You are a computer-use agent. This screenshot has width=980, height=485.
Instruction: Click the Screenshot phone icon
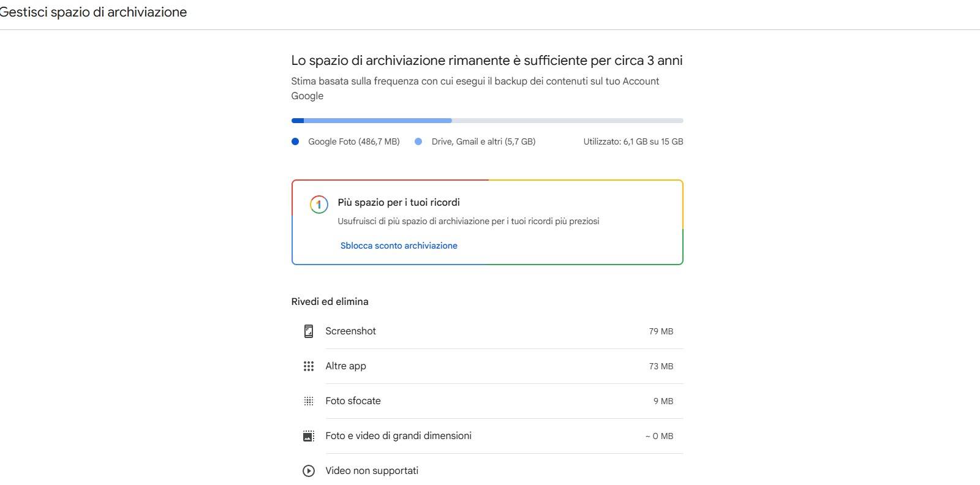tap(308, 331)
